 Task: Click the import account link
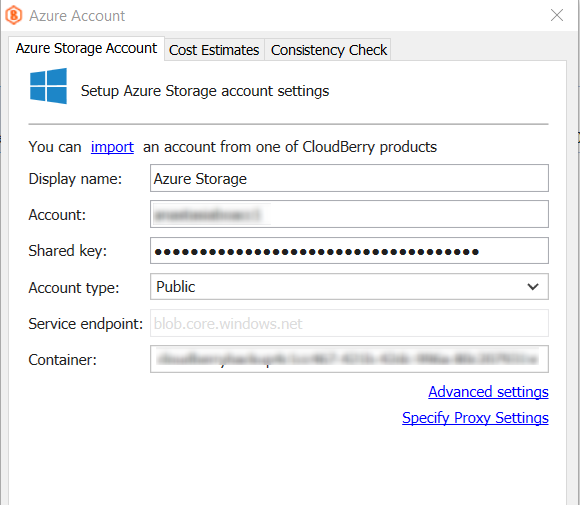pos(112,147)
